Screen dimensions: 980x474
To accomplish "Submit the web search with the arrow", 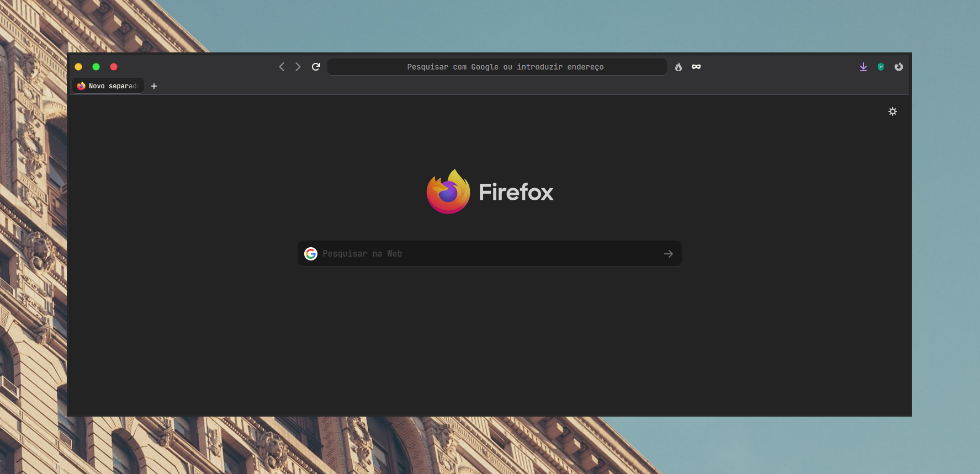I will (669, 254).
